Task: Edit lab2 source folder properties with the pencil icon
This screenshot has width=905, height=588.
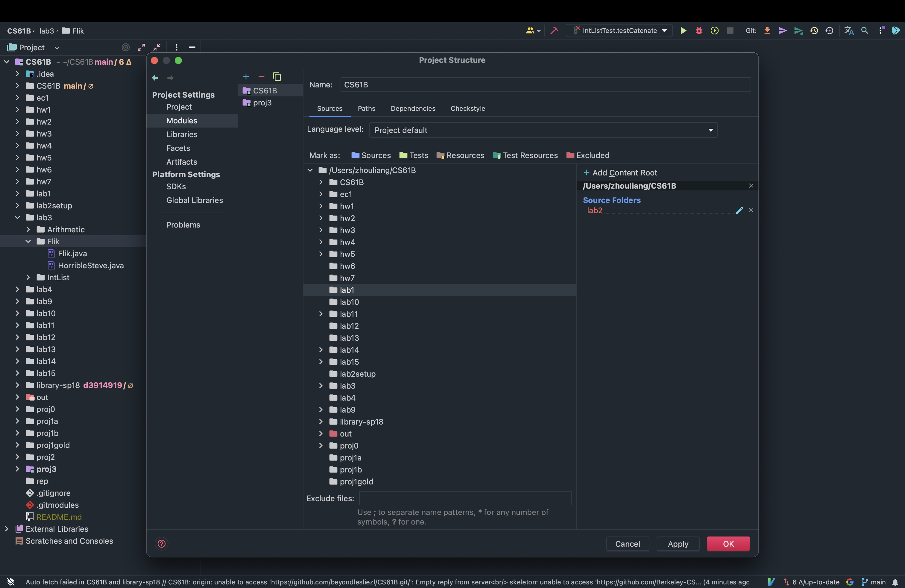Action: pos(739,210)
